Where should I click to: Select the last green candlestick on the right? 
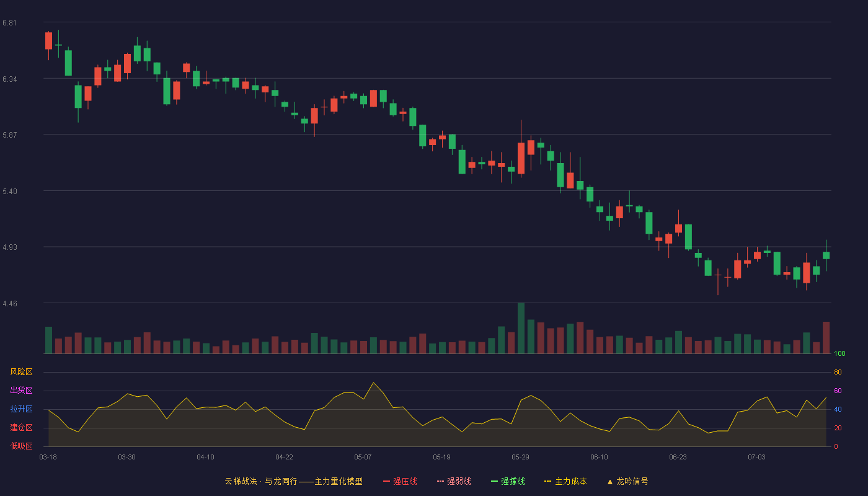(x=826, y=255)
